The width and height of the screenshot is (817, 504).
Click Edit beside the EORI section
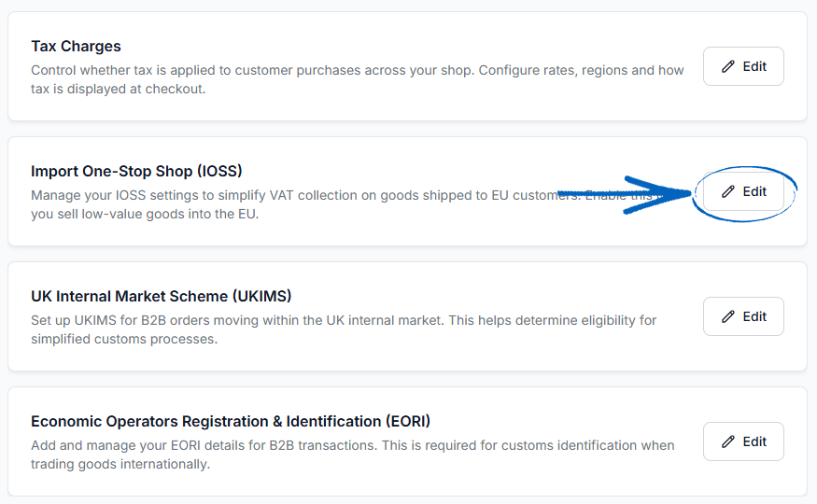point(743,441)
